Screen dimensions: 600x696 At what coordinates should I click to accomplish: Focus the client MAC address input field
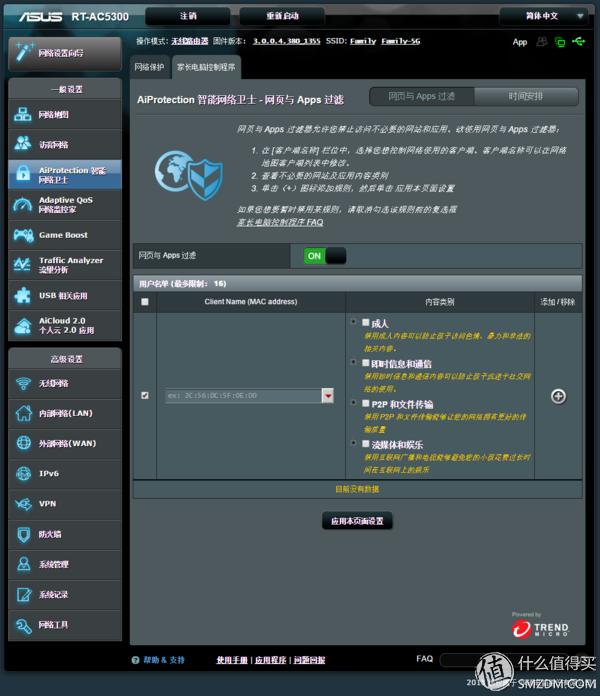click(x=243, y=395)
